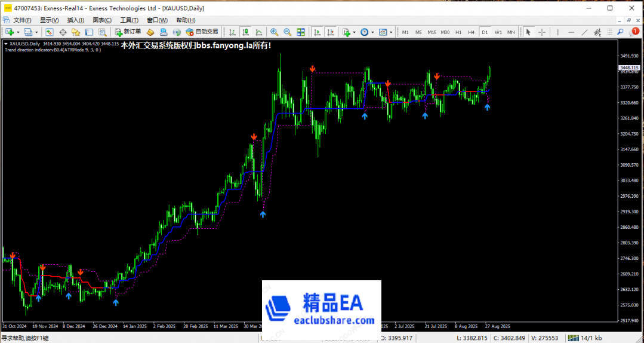The height and width of the screenshot is (343, 644).
Task: Click the chart document icon left of 文件
Action: coord(6,20)
